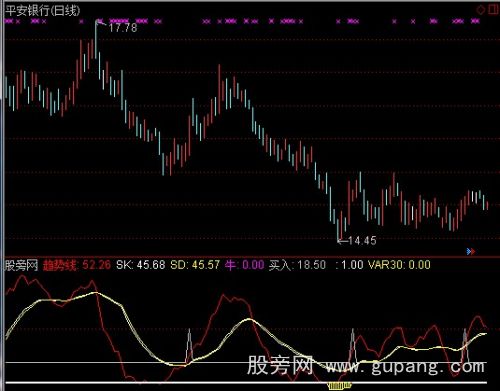Click the 牛: 0.00 indicator value
The width and height of the screenshot is (500, 391).
(x=245, y=265)
